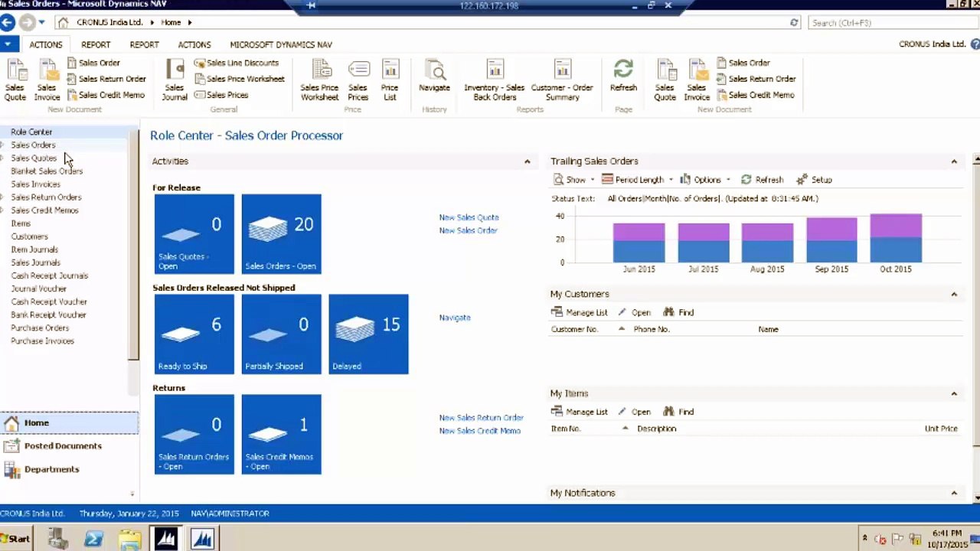Select the highlighted ACTIONS ribbon tab

(x=46, y=45)
